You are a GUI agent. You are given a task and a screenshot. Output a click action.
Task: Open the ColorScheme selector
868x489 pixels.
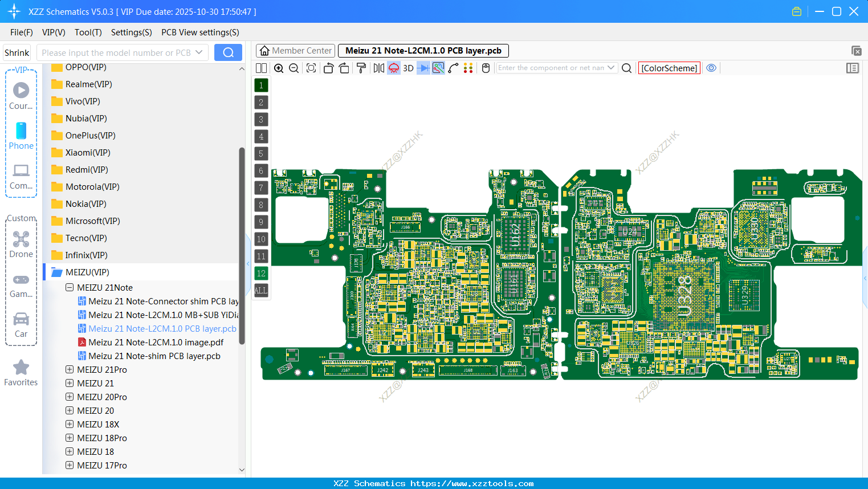669,68
